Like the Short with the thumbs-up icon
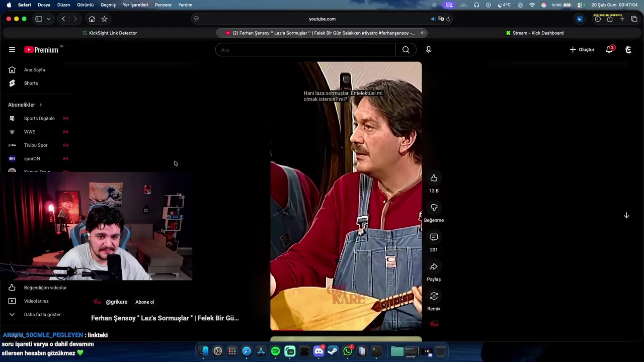Viewport: 644px width, 362px height. [x=434, y=178]
